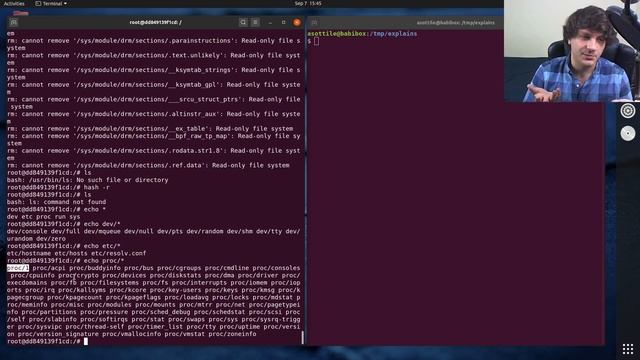Screen dimensions: 640x360
Task: Open new tab in root terminal window
Action: [13, 22]
